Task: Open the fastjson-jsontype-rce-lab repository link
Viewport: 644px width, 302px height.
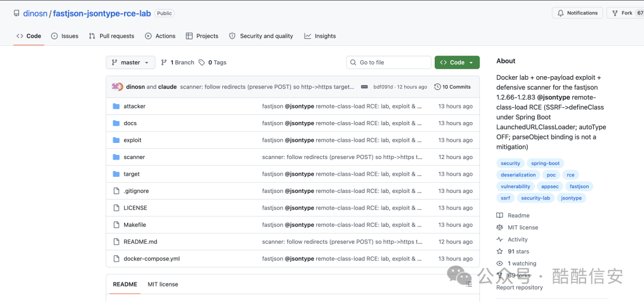Action: click(102, 13)
